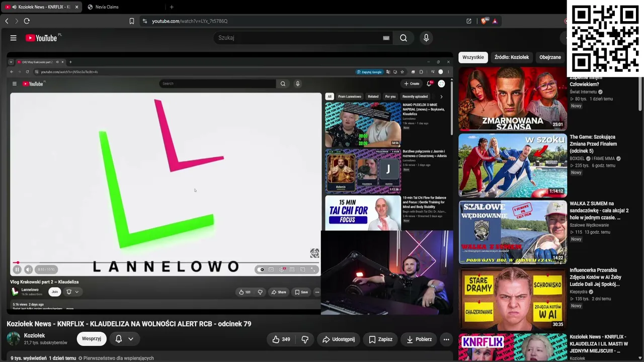The height and width of the screenshot is (362, 644).
Task: Click the main video player
Action: [229, 184]
